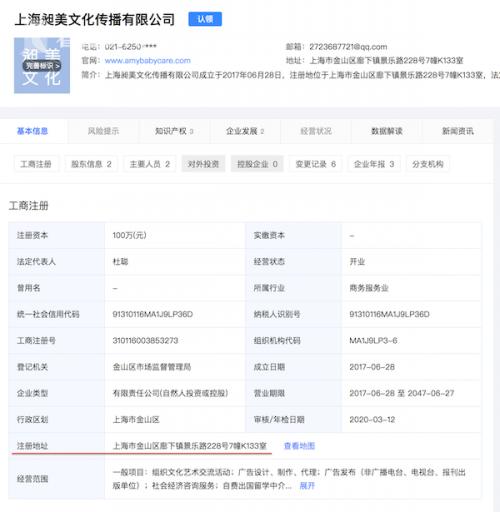The width and height of the screenshot is (500, 512).
Task: Select the establishment date 2017-06-28
Action: tap(372, 367)
